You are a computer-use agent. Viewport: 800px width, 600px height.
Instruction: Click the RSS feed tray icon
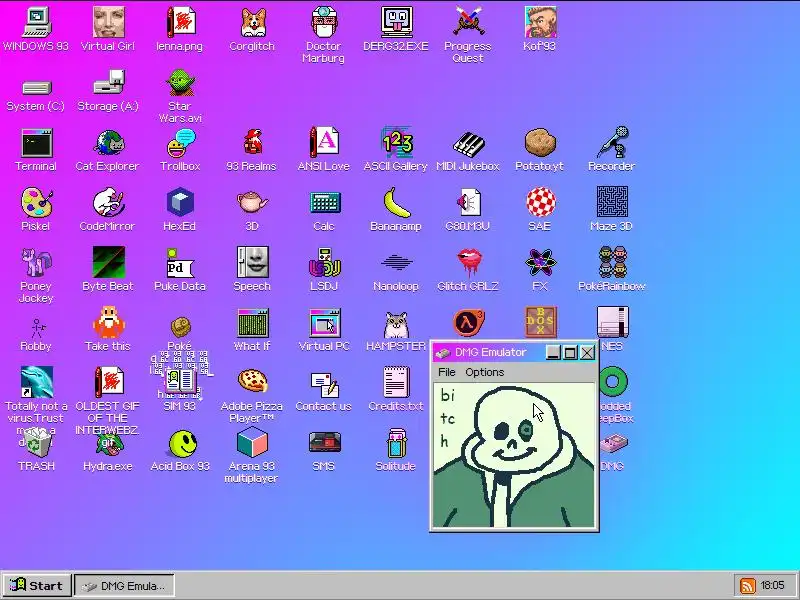point(747,585)
